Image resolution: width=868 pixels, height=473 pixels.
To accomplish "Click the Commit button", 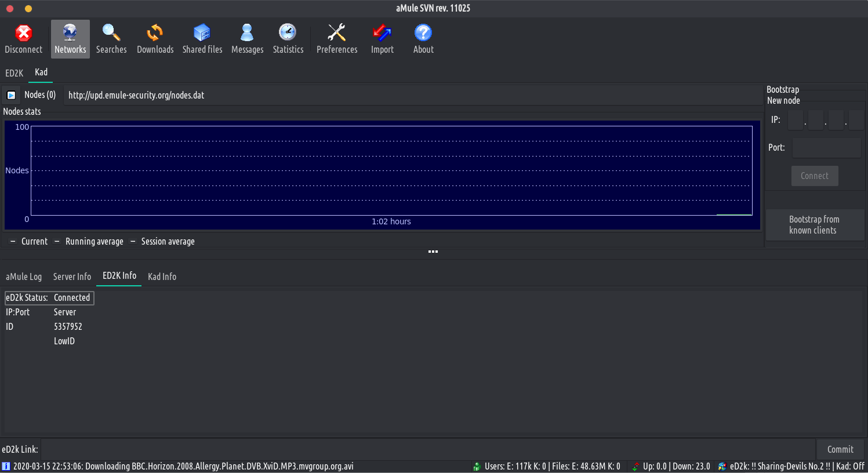I will click(840, 449).
